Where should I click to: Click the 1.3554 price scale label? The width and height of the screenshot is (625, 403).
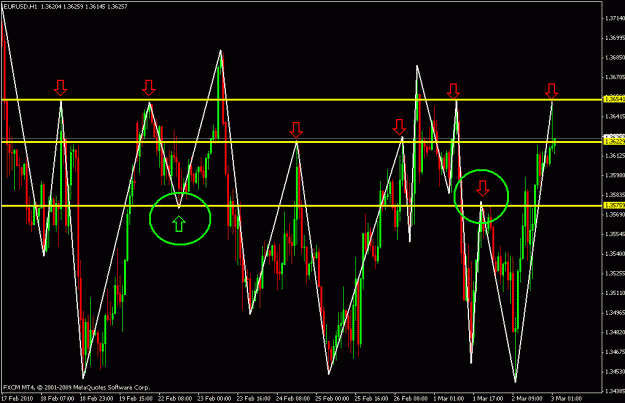(615, 234)
